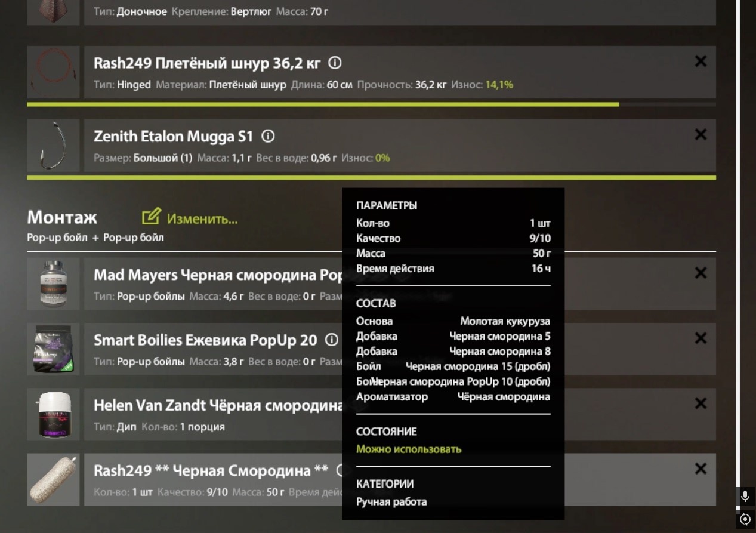Remove the Rash249 braided leader

pyautogui.click(x=701, y=61)
